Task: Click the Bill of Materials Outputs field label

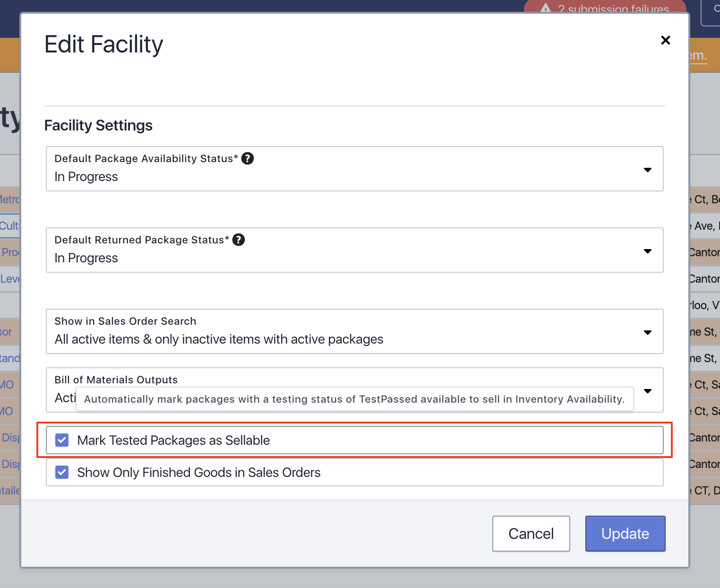Action: pyautogui.click(x=116, y=380)
